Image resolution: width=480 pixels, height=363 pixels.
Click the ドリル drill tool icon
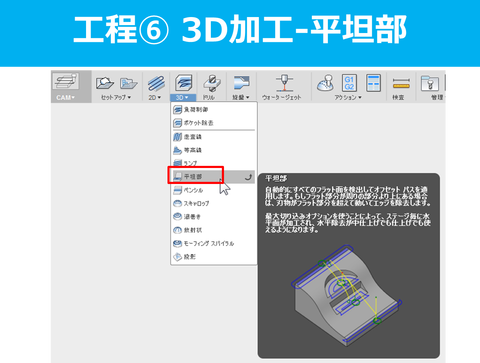point(212,83)
